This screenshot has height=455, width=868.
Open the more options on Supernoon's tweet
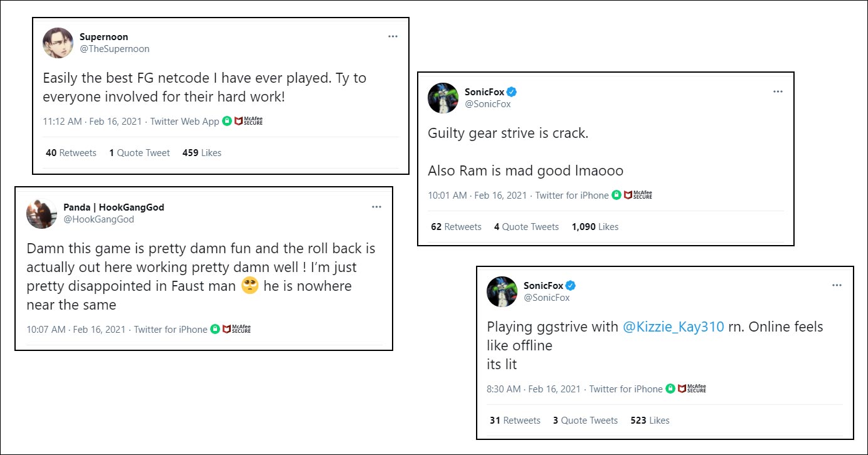click(x=393, y=36)
